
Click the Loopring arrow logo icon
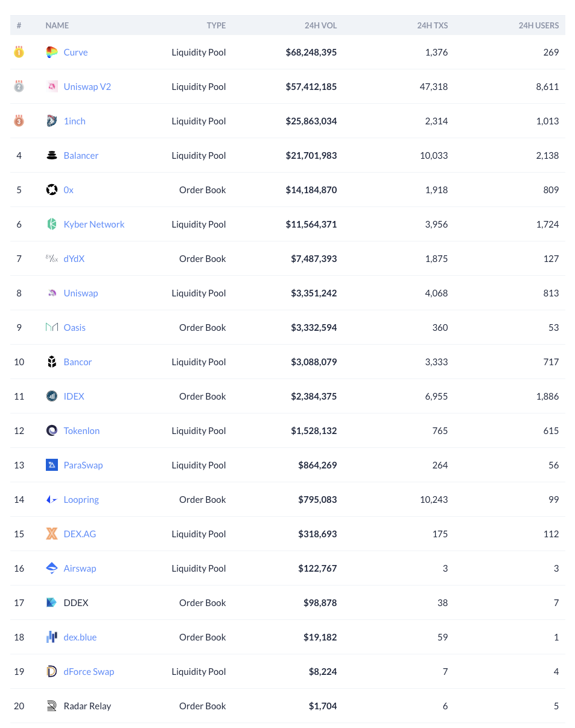52,500
